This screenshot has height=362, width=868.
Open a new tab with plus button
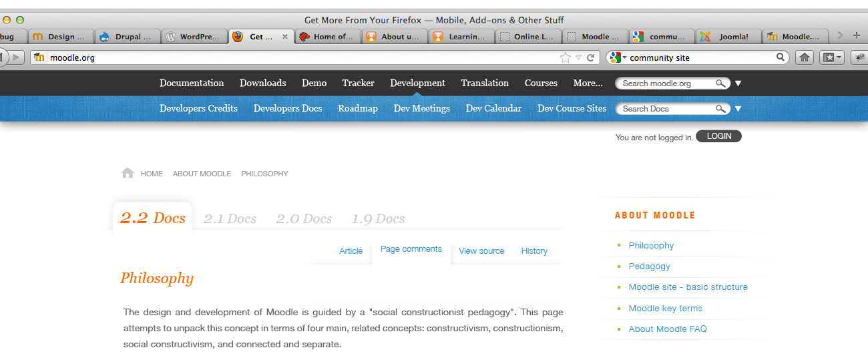pyautogui.click(x=857, y=35)
